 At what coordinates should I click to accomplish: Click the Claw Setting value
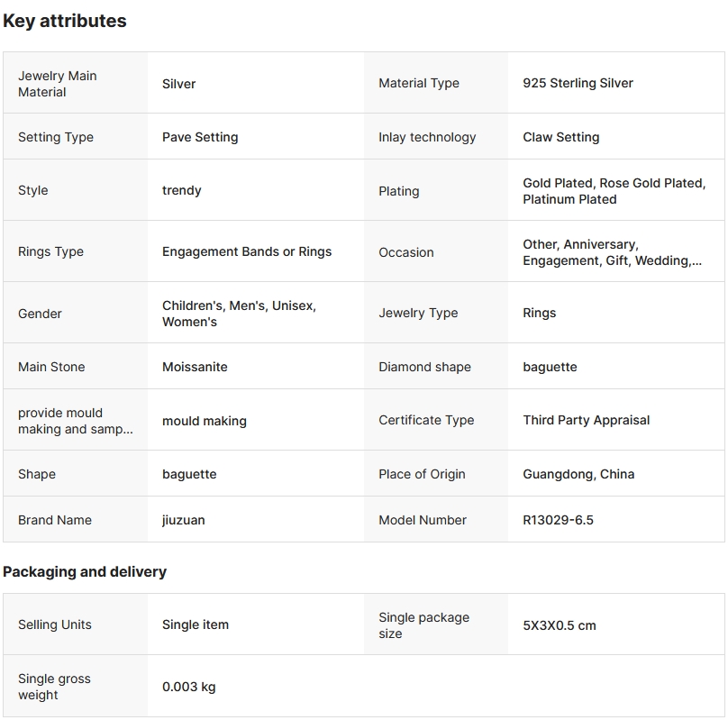coord(560,137)
